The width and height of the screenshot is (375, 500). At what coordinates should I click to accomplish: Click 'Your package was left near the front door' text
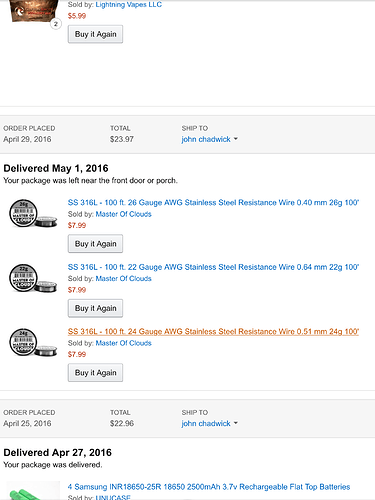90,181
